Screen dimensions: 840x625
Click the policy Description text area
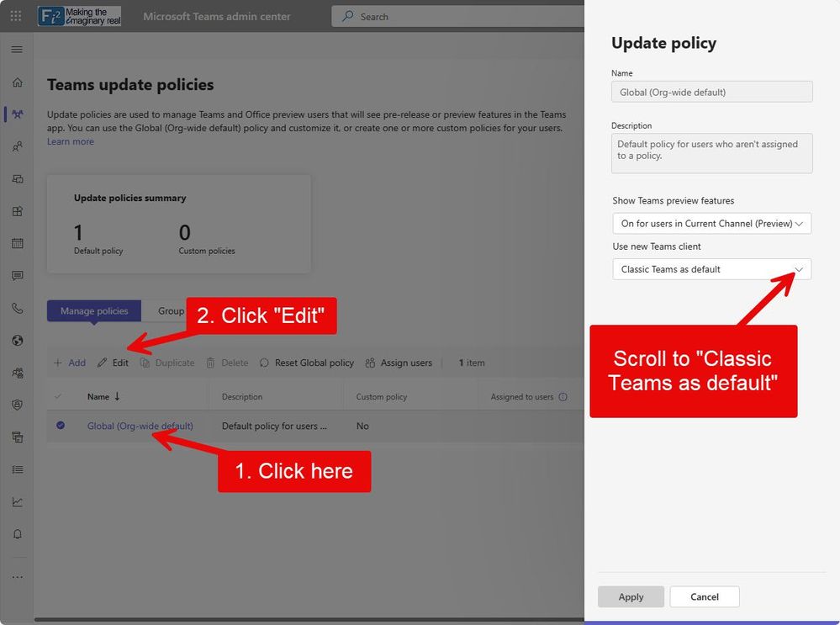[711, 153]
